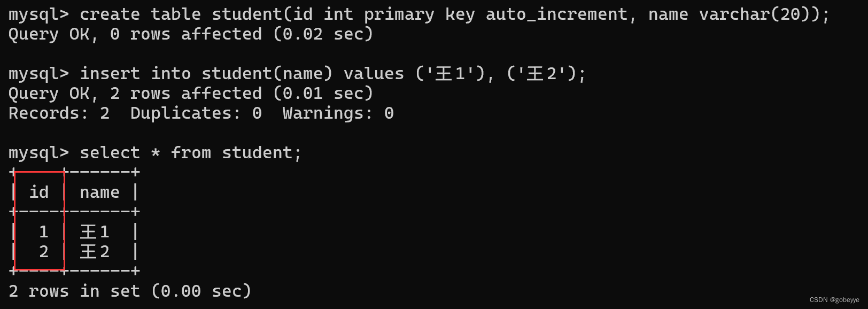Click the 王2 cell in result table
Image resolution: width=868 pixels, height=309 pixels.
click(x=95, y=252)
